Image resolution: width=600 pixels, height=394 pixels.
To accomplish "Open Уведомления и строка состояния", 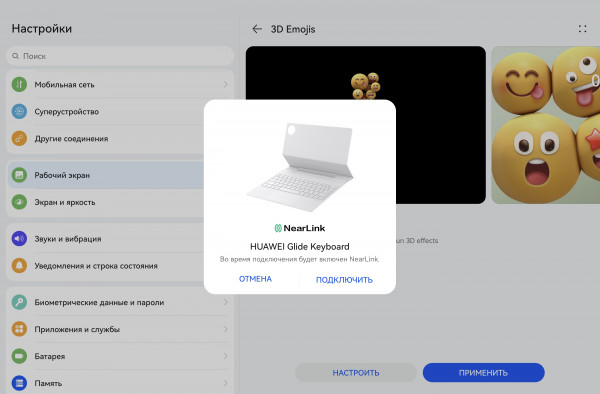I will 105,265.
